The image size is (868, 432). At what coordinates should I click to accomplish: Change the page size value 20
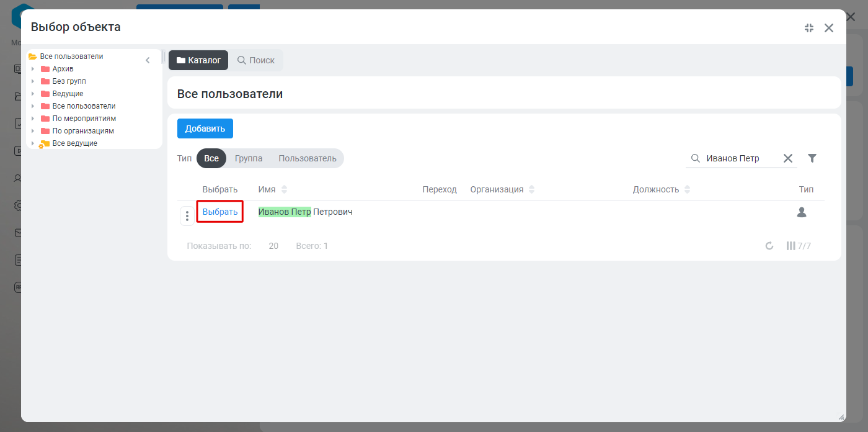[x=273, y=246]
